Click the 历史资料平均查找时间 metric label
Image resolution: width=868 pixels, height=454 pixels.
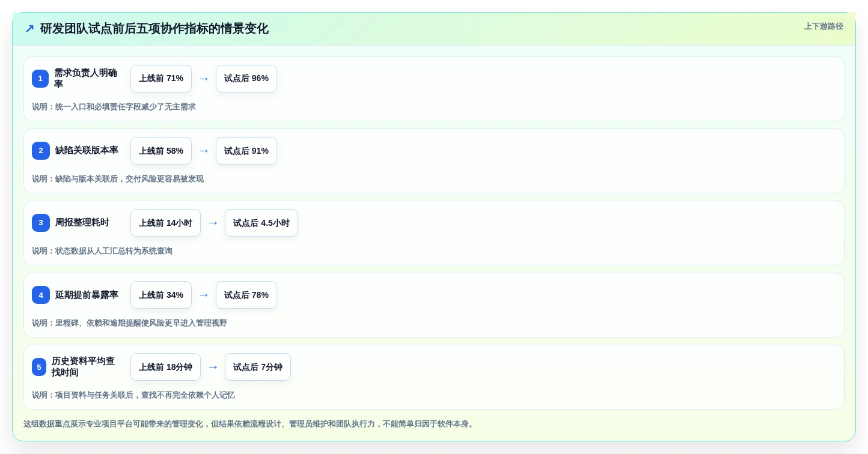click(x=83, y=367)
